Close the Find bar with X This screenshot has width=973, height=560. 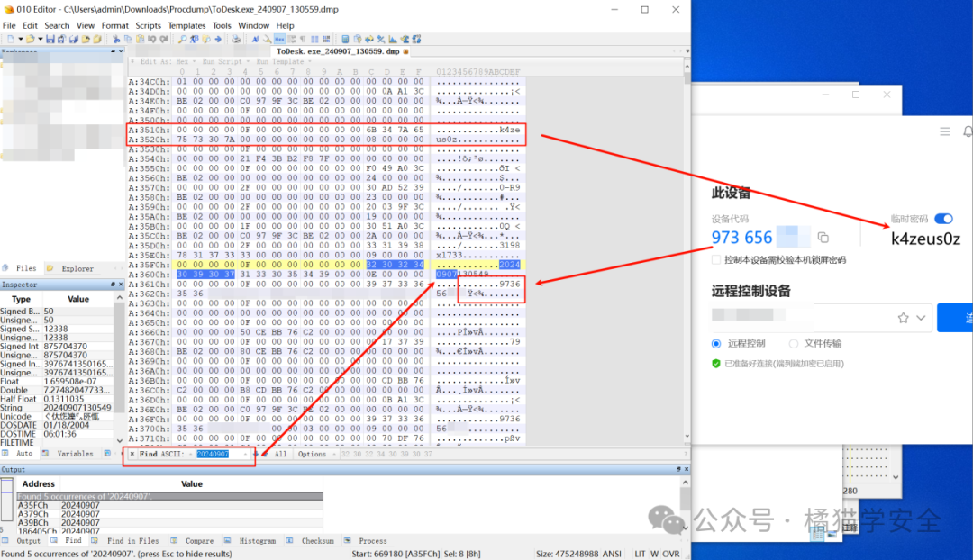(132, 454)
